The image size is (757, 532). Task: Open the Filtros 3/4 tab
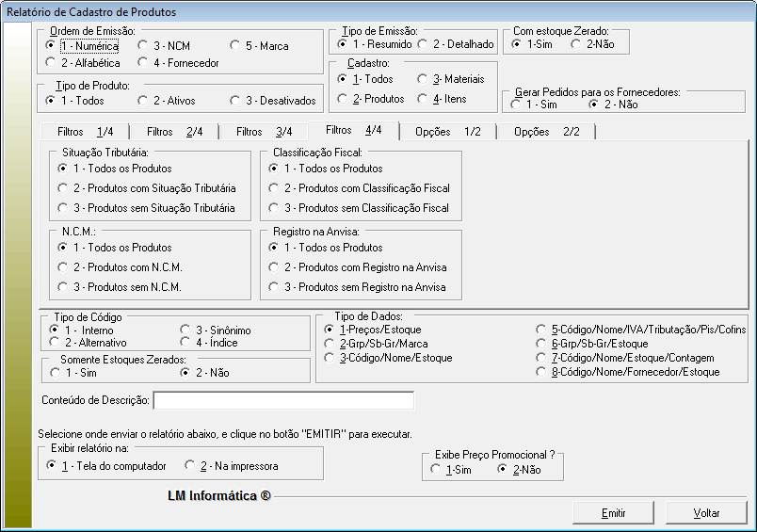coord(264,132)
